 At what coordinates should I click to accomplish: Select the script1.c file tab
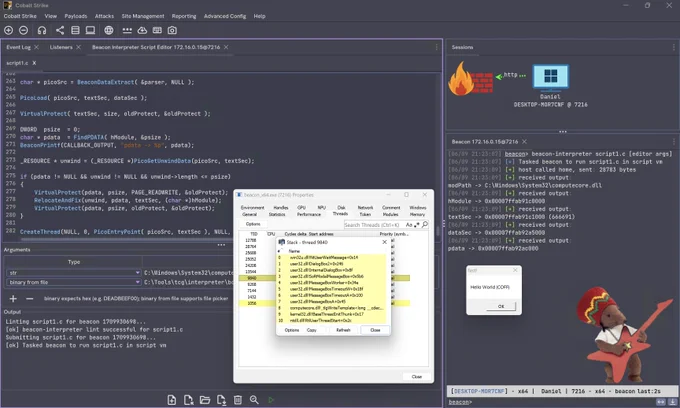click(x=17, y=63)
